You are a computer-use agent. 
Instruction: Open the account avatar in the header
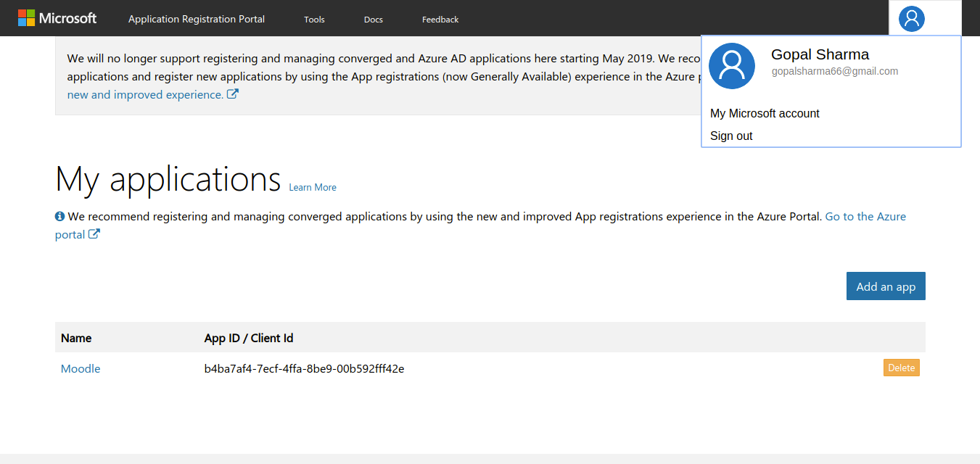(911, 18)
